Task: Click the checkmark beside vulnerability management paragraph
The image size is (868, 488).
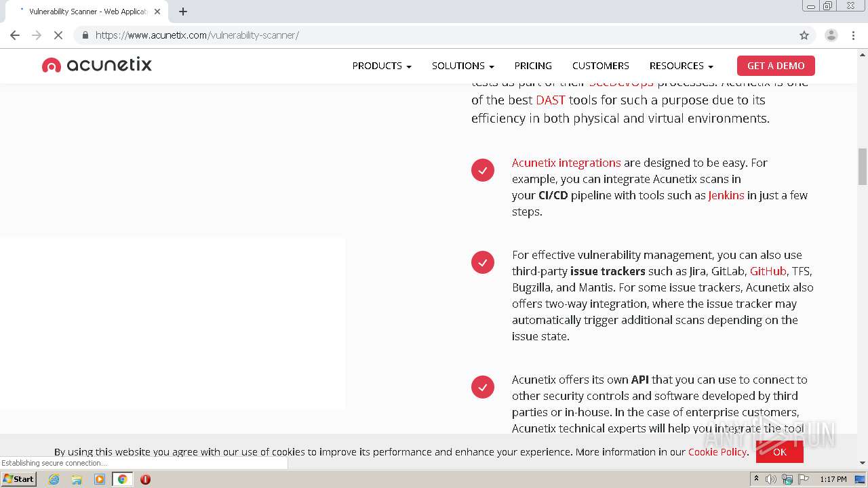Action: tap(483, 262)
